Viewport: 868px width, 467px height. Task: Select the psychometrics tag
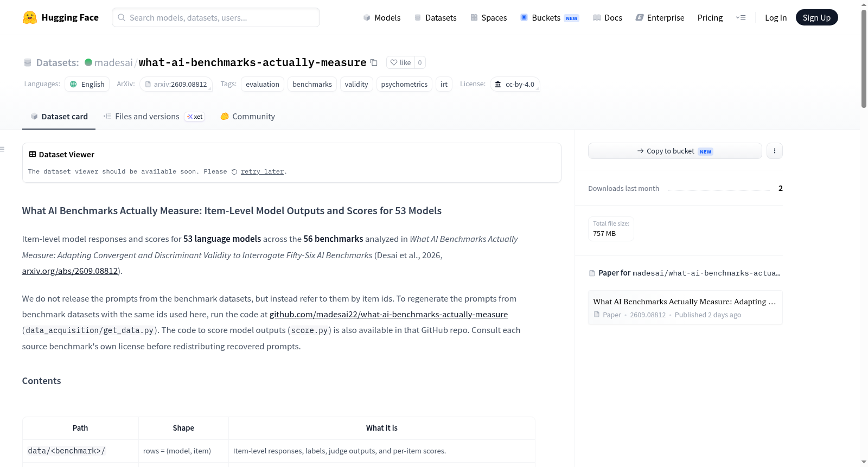(x=404, y=84)
